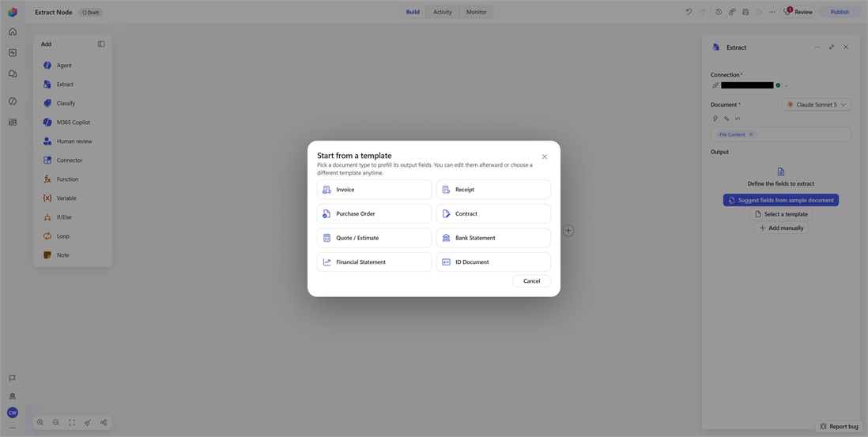The height and width of the screenshot is (437, 868).
Task: Add a Variable node
Action: 73,198
